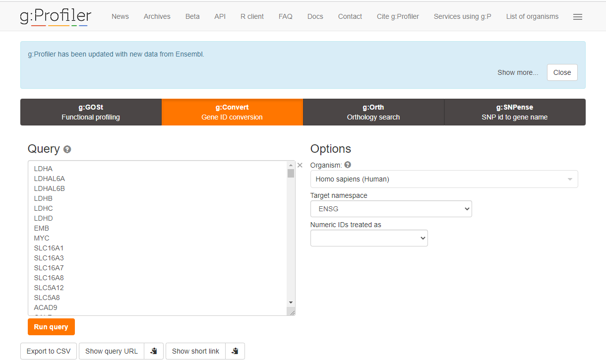Close the update notification banner

pyautogui.click(x=562, y=72)
